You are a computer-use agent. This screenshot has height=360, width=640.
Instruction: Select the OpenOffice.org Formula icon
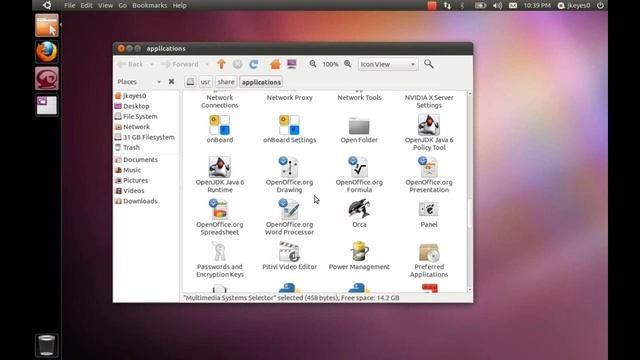[359, 167]
